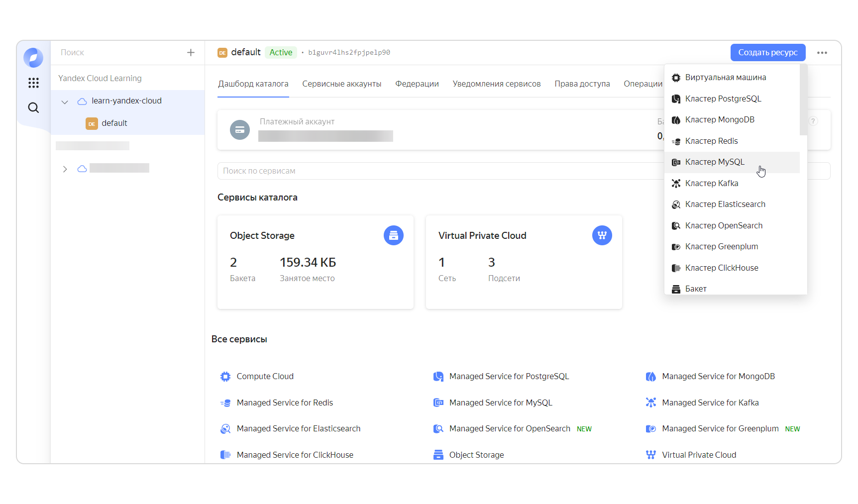Viewport: 858px width, 504px height.
Task: Click the Managed Service for MongoDB icon
Action: tap(651, 377)
